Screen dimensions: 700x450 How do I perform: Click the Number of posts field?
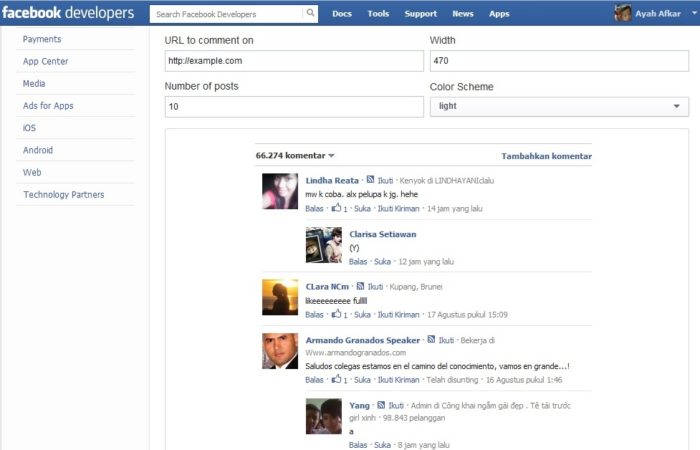[294, 107]
